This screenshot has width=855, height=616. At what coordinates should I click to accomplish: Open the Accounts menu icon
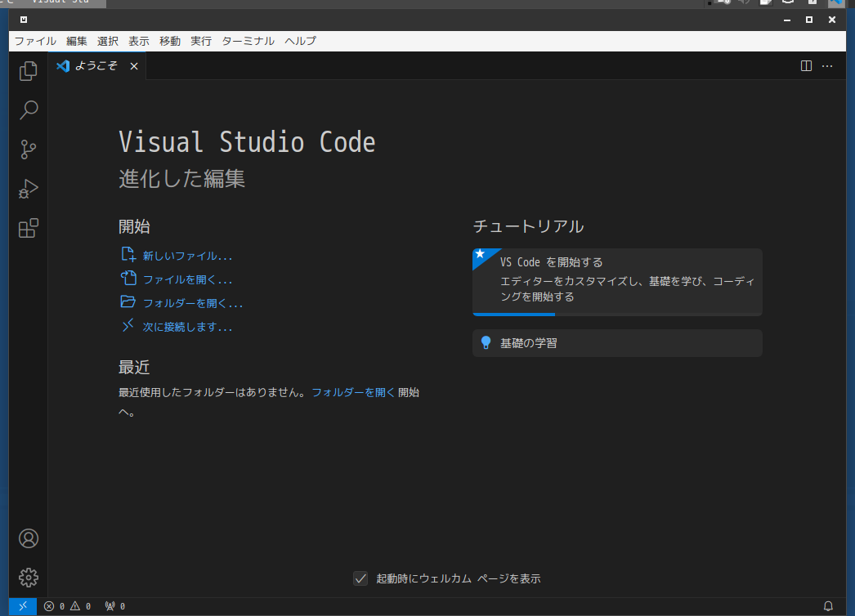(29, 538)
